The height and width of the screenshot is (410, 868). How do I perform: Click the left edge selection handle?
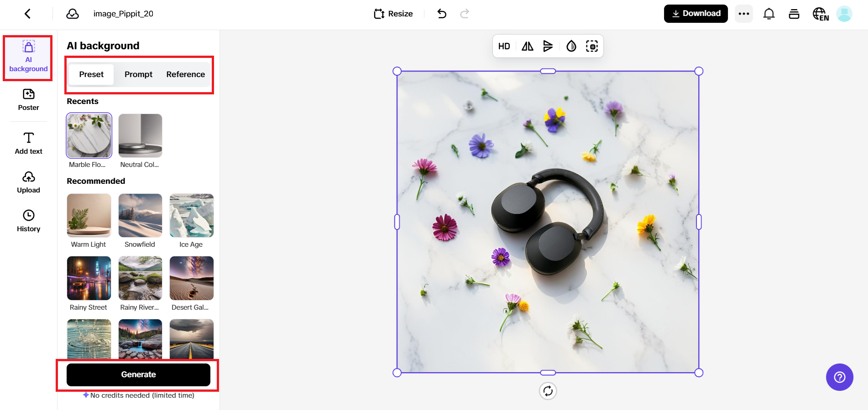[397, 222]
